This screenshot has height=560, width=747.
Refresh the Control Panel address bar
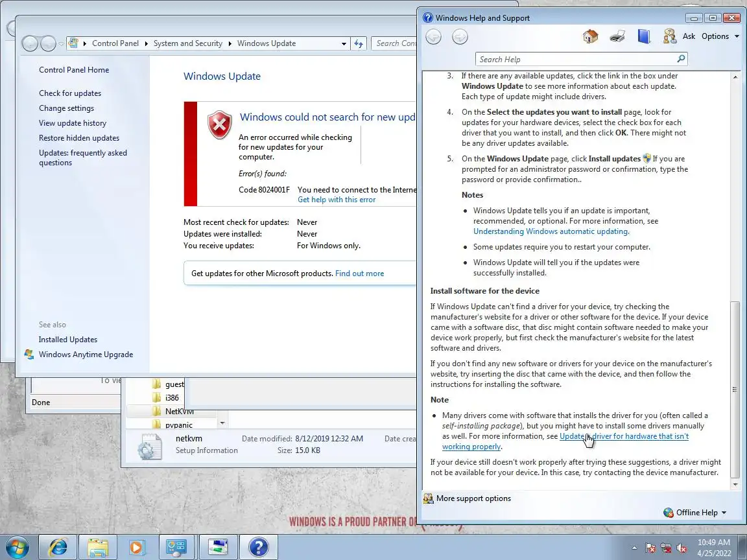point(358,43)
